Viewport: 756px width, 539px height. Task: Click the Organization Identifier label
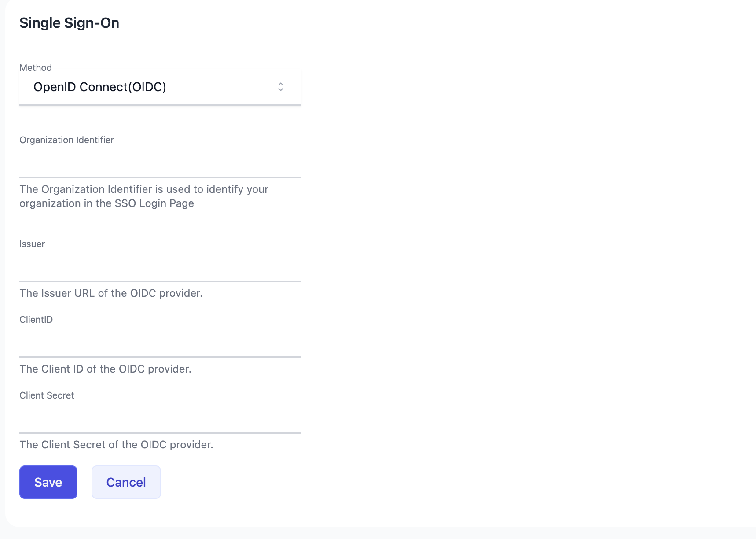[x=66, y=140]
